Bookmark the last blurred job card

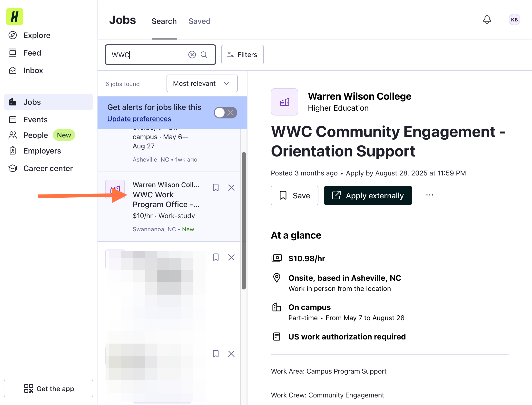point(216,354)
